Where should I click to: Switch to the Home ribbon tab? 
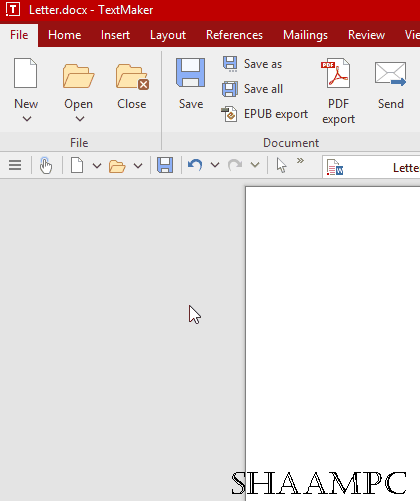point(64,35)
